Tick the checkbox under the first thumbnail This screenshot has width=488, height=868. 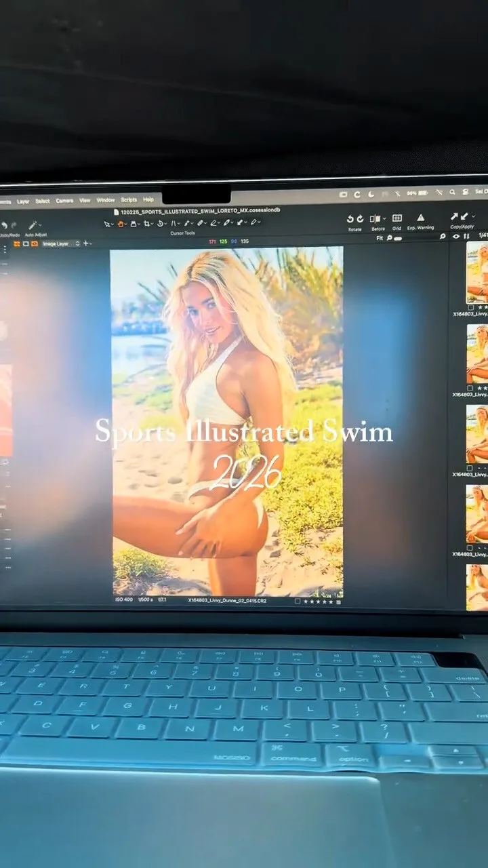[x=470, y=307]
